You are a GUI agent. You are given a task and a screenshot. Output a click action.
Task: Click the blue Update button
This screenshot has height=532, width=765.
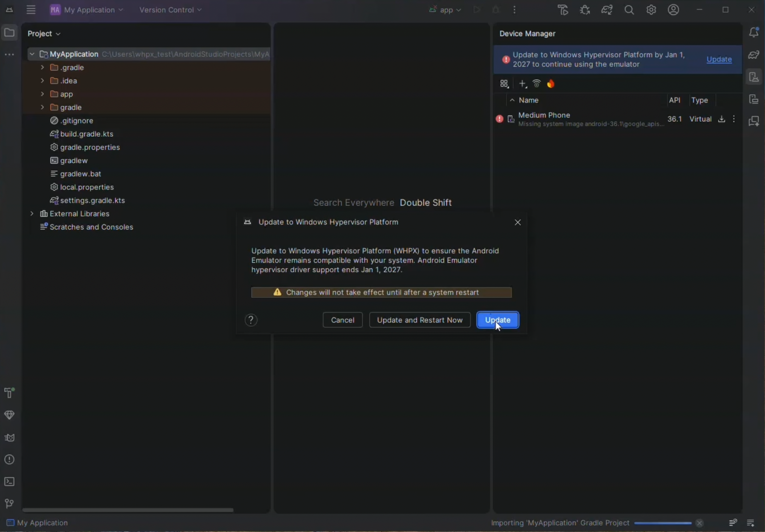tap(498, 320)
